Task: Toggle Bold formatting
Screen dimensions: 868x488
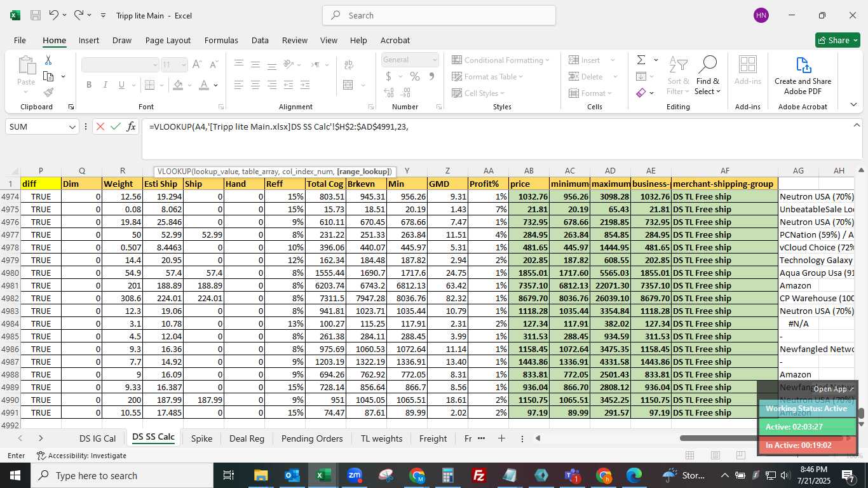Action: [89, 85]
